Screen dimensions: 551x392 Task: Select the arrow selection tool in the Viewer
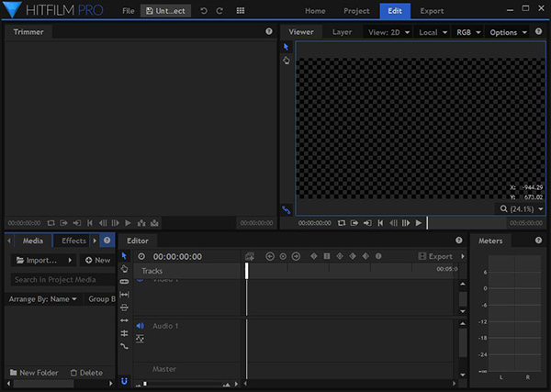pyautogui.click(x=286, y=47)
